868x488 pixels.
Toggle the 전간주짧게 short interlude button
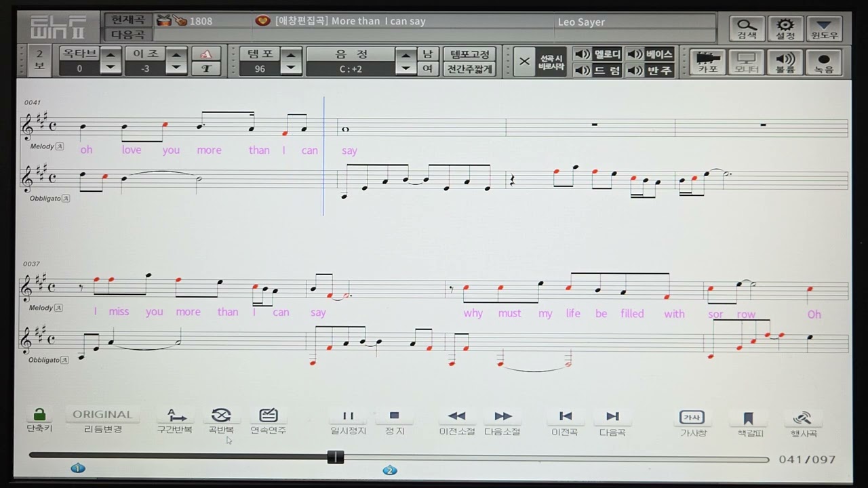tap(469, 69)
